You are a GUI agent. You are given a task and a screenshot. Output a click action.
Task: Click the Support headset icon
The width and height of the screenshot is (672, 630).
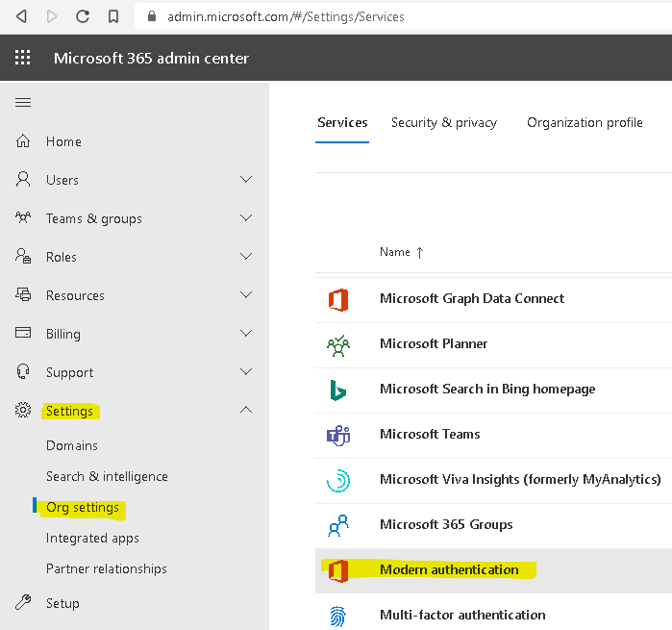(23, 371)
